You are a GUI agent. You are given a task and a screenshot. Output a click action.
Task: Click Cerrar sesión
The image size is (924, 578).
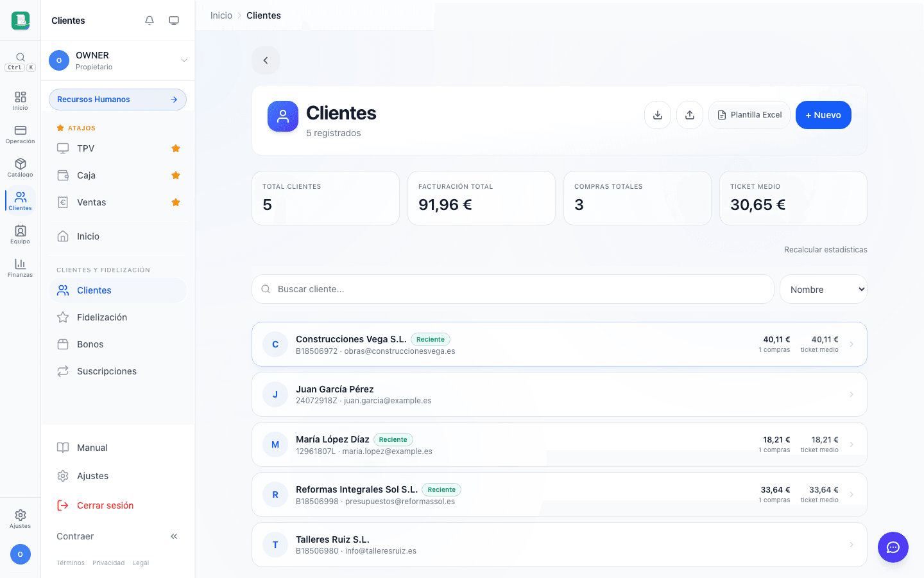click(118, 505)
